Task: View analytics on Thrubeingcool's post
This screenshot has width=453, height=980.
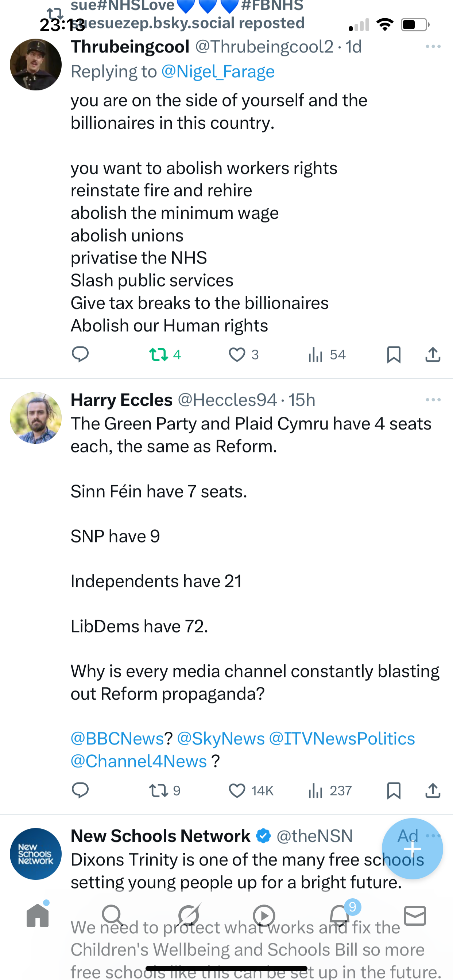Action: pyautogui.click(x=316, y=355)
